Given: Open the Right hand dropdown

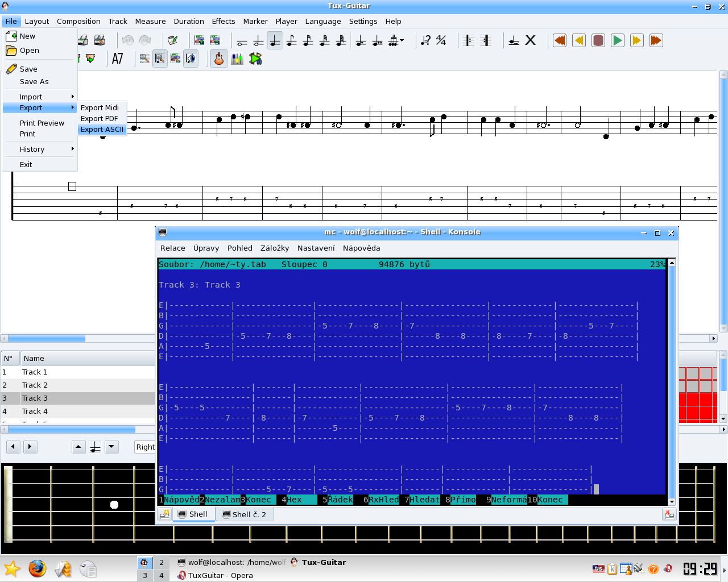Looking at the screenshot, I should pos(145,447).
